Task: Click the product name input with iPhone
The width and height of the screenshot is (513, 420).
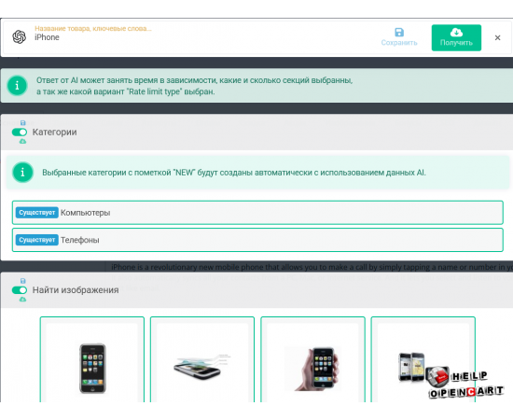Action: click(202, 37)
